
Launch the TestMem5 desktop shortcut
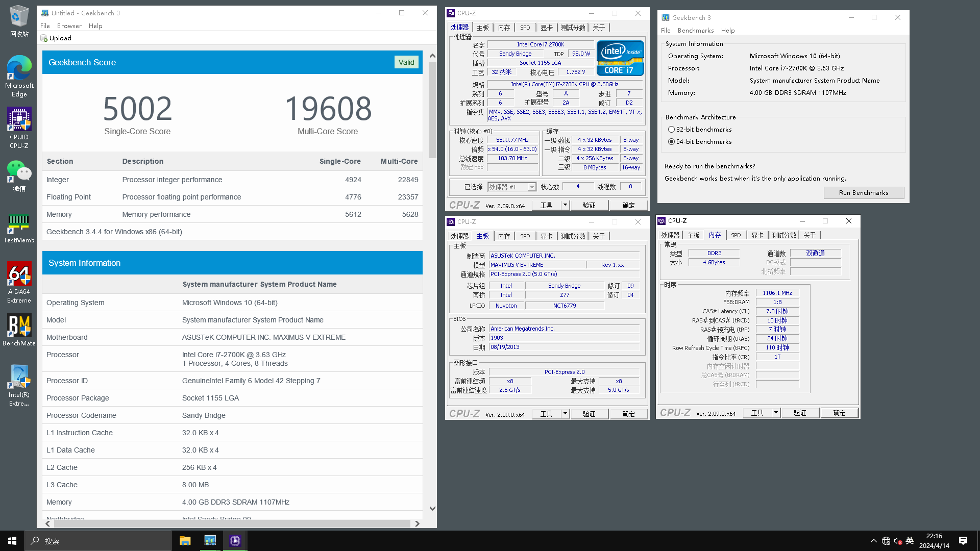[19, 229]
